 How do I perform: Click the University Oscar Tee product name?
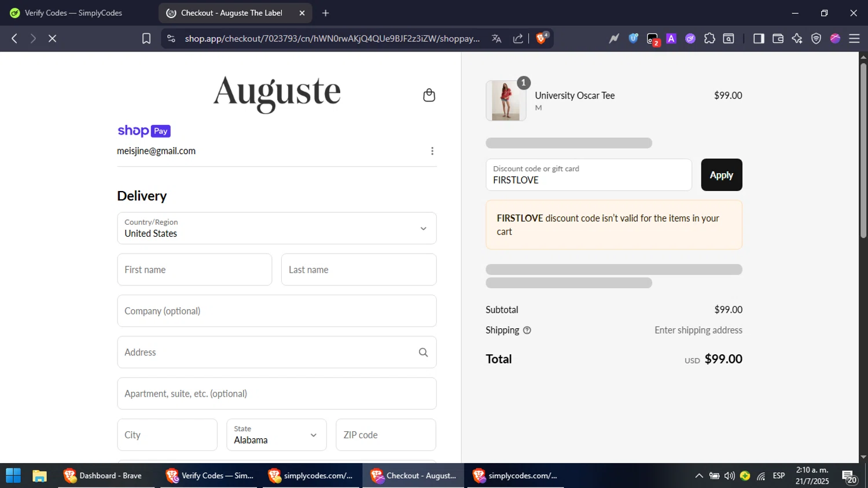click(x=575, y=96)
